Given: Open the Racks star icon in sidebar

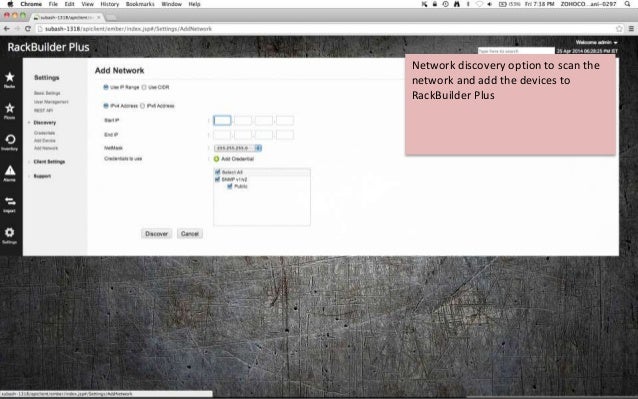Looking at the screenshot, I should point(10,77).
